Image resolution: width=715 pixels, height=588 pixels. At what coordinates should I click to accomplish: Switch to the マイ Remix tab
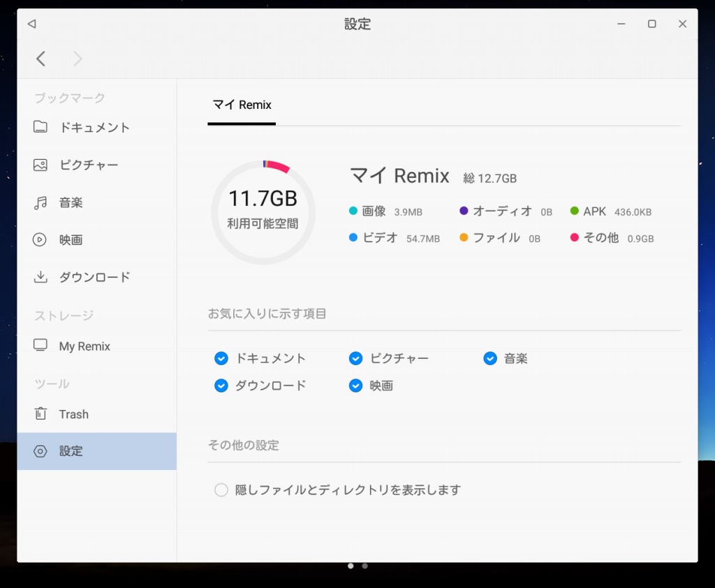[x=242, y=105]
